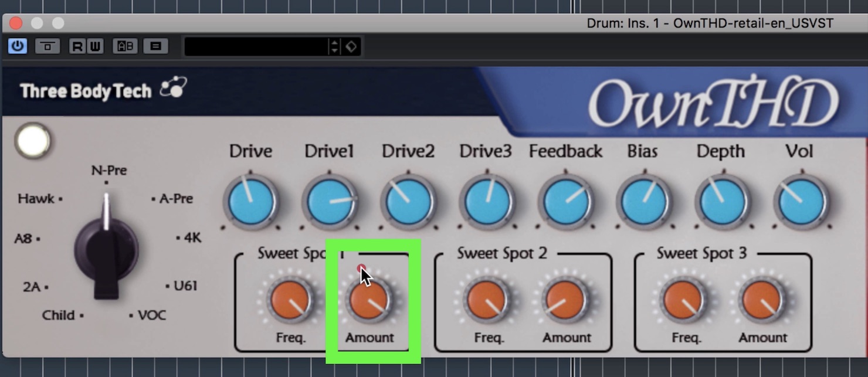This screenshot has width=868, height=377.
Task: Click the Sweet Spot 2 label
Action: [x=502, y=253]
